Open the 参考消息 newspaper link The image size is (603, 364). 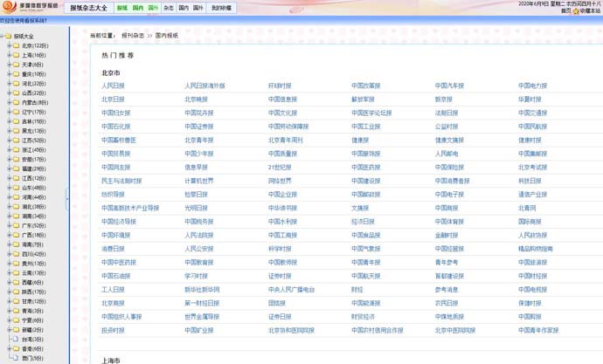coord(447,290)
